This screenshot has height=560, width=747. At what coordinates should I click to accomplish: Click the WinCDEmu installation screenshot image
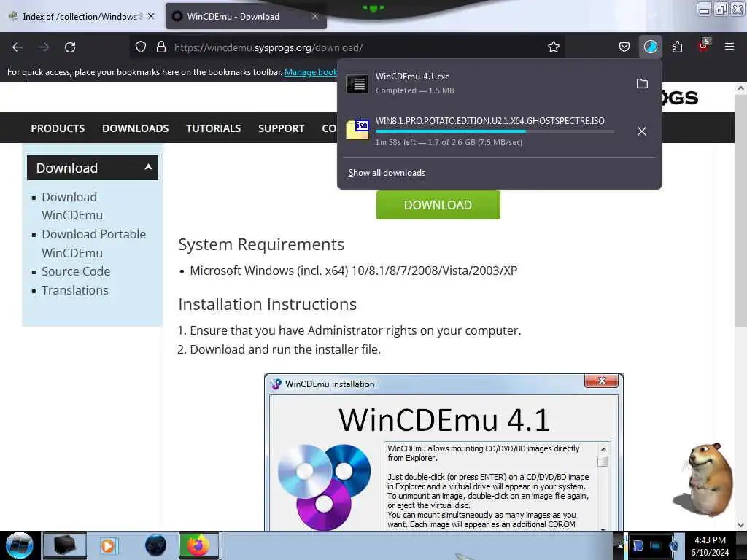(444, 452)
